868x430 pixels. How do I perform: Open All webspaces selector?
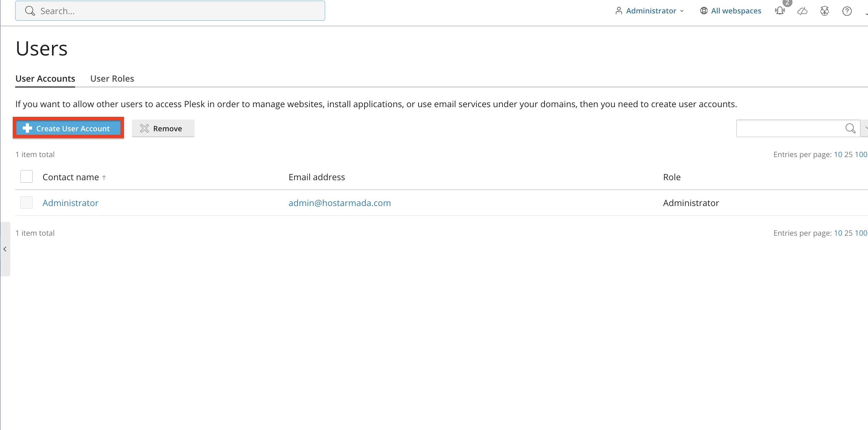coord(731,11)
